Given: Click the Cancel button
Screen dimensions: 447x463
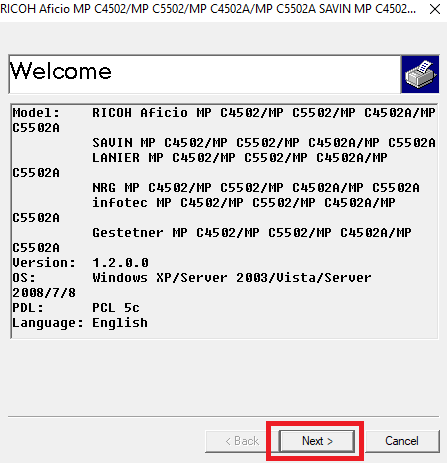Looking at the screenshot, I should coord(402,441).
